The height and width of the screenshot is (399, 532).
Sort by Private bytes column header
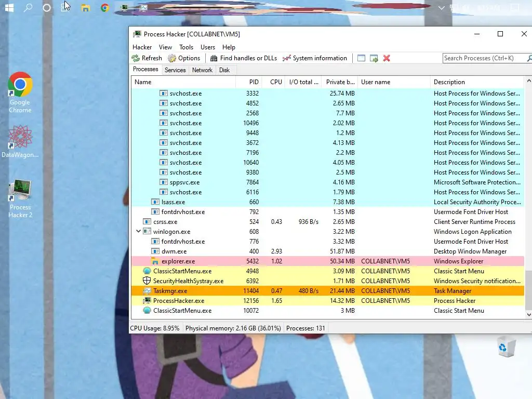340,82
